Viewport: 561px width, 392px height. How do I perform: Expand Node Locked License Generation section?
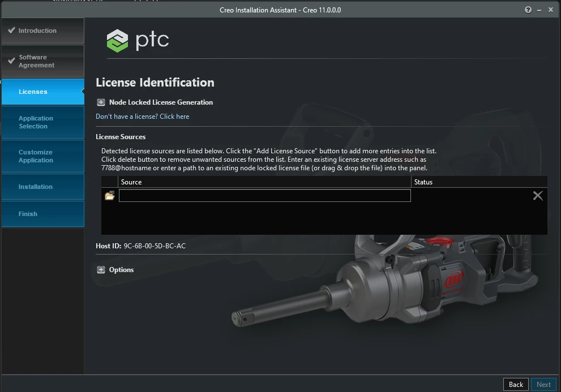click(101, 102)
